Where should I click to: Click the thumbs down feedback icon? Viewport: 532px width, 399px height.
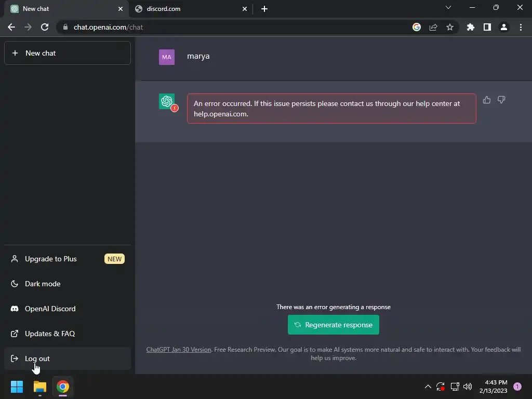[x=501, y=100]
